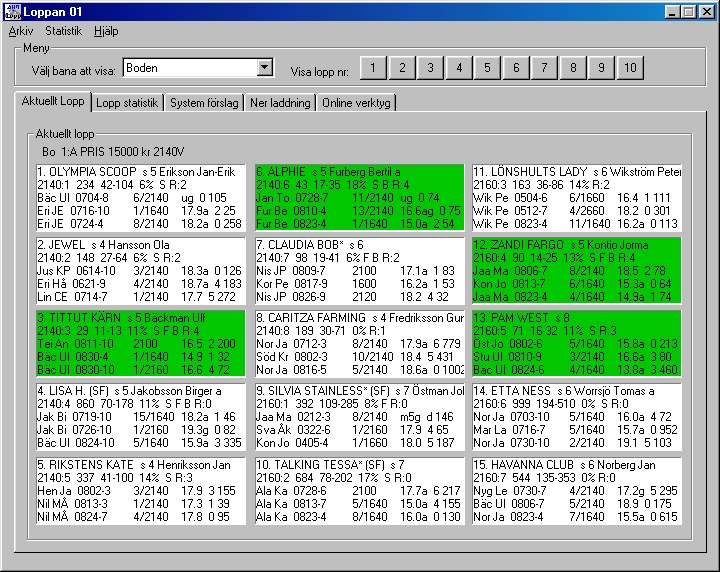Click Talking Tessa stats line 2160:2 684
720x572 pixels.
[x=334, y=478]
